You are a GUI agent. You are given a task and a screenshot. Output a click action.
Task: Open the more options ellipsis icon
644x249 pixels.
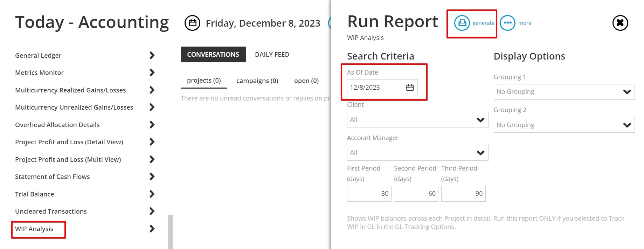click(507, 23)
